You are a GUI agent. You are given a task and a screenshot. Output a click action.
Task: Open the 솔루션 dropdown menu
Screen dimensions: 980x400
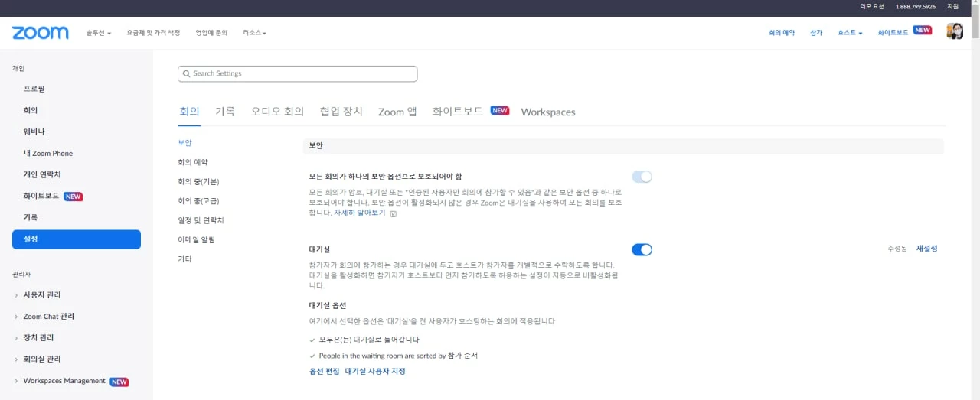pyautogui.click(x=99, y=34)
